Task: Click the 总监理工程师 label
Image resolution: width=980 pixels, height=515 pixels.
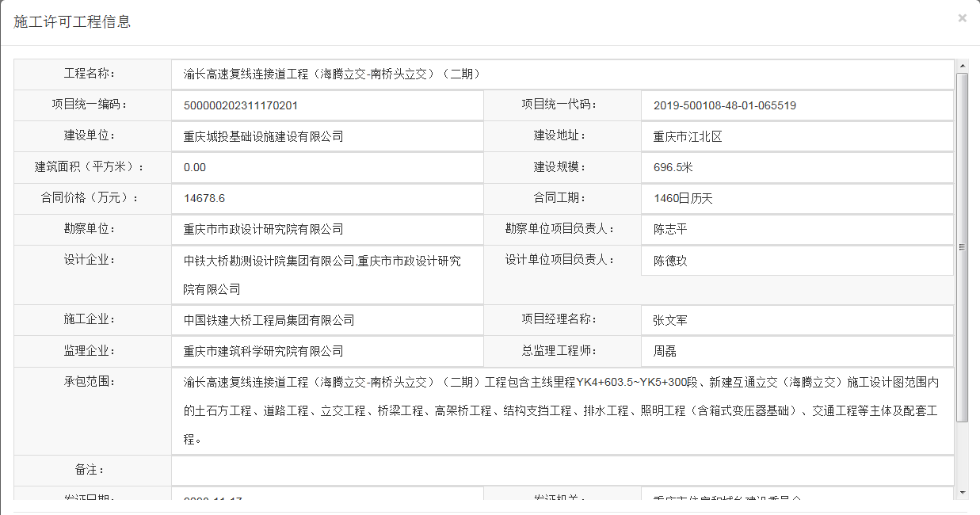Action: 559,350
